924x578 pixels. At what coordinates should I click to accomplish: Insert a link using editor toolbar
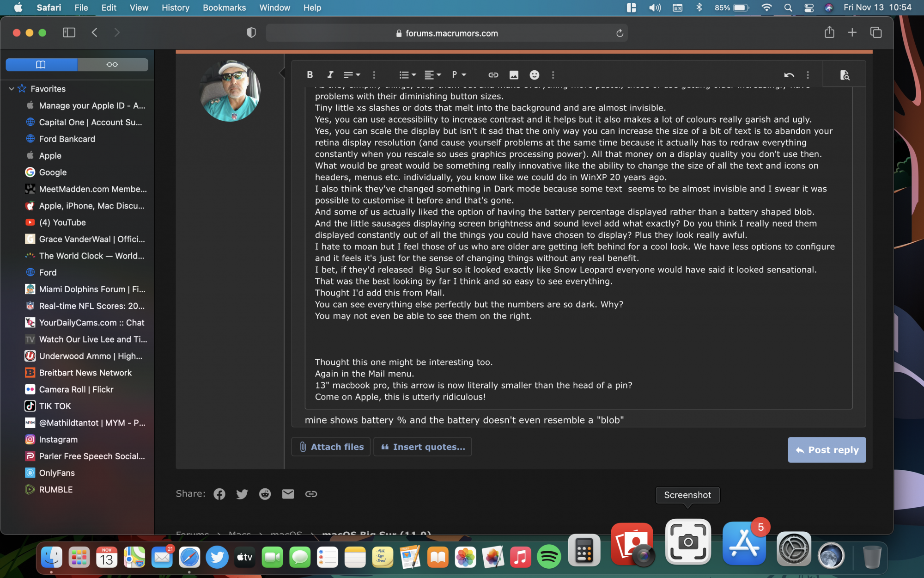point(493,75)
